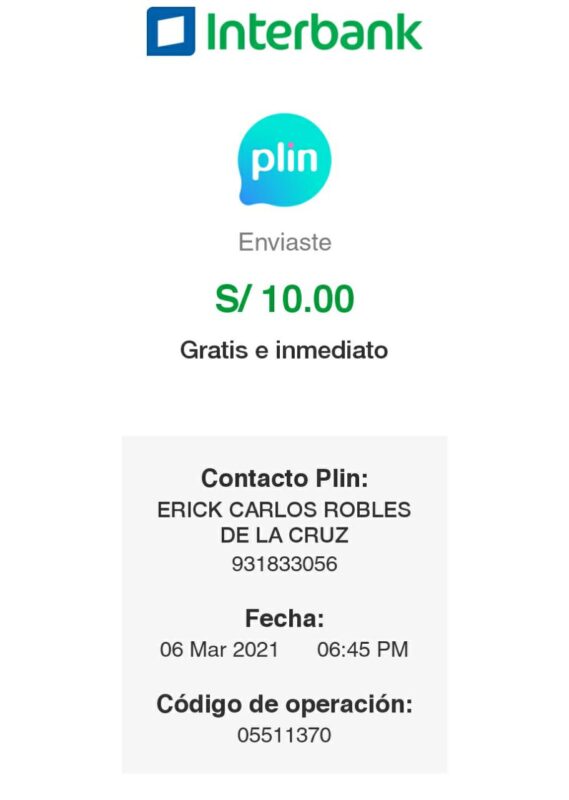Click the Fecha heading

coord(285,618)
